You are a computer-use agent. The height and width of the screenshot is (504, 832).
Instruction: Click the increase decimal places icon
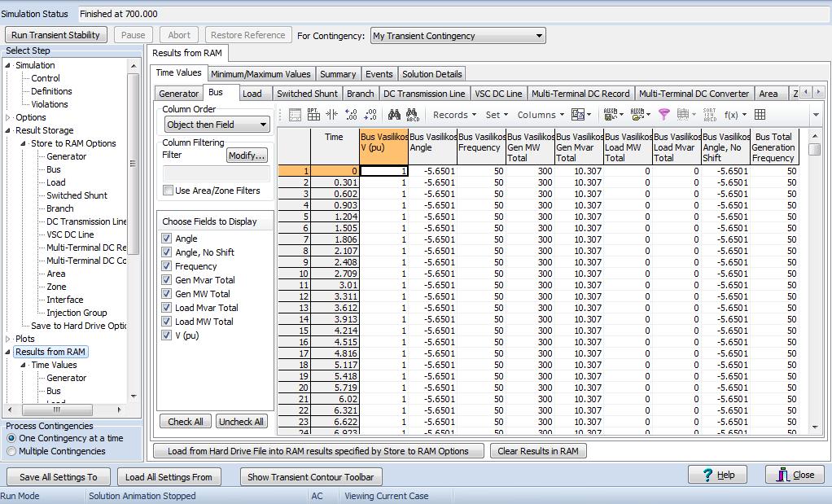[x=351, y=115]
